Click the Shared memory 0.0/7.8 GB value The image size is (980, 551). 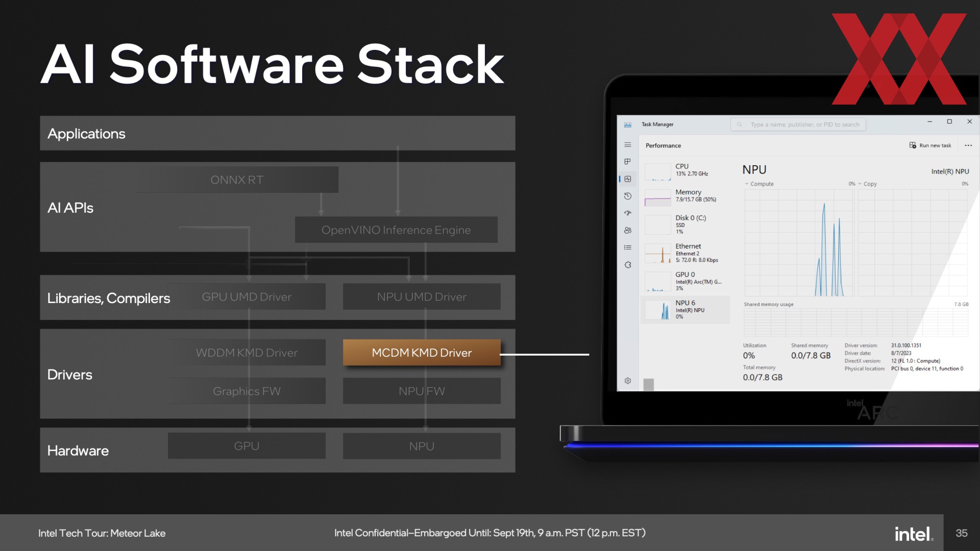pyautogui.click(x=811, y=356)
